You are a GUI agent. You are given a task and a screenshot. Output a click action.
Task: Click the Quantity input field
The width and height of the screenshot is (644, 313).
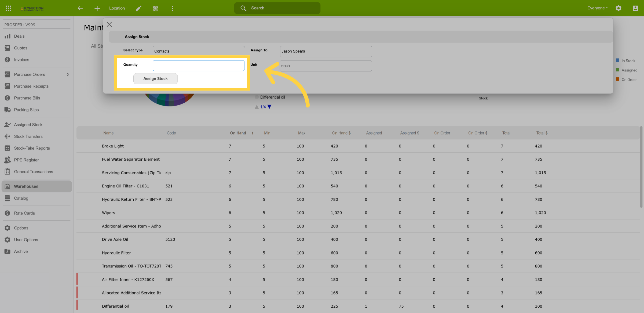pos(199,66)
